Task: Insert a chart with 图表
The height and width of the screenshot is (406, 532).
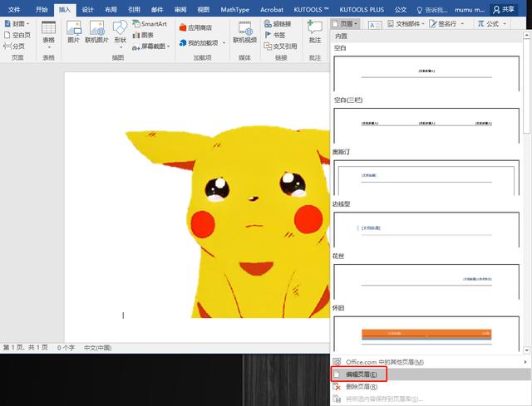Action: [x=143, y=35]
